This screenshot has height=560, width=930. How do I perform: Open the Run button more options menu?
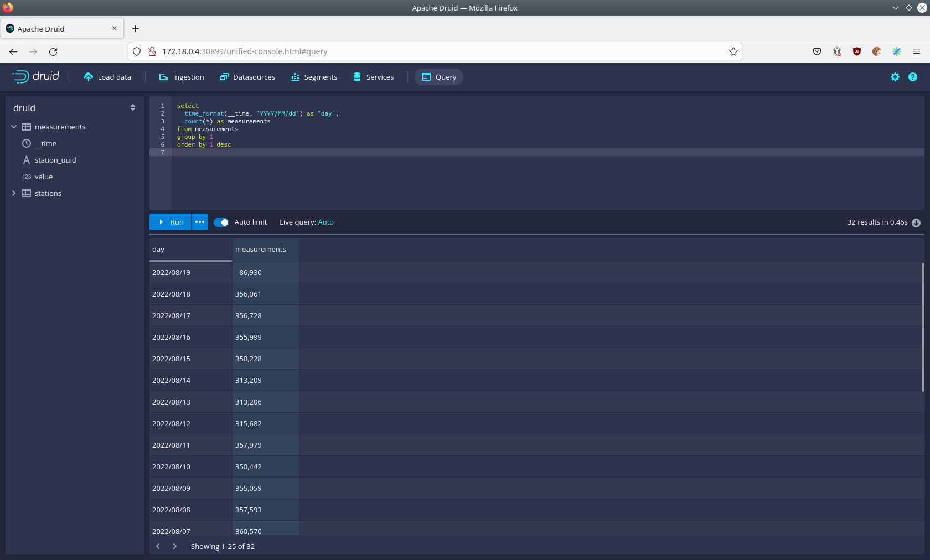[x=200, y=222]
